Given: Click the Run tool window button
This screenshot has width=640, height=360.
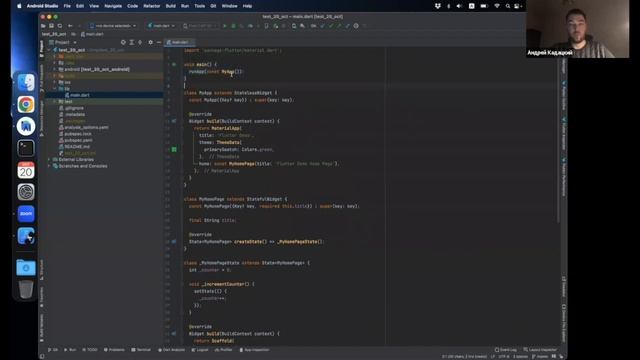Looking at the screenshot, I should 70,350.
